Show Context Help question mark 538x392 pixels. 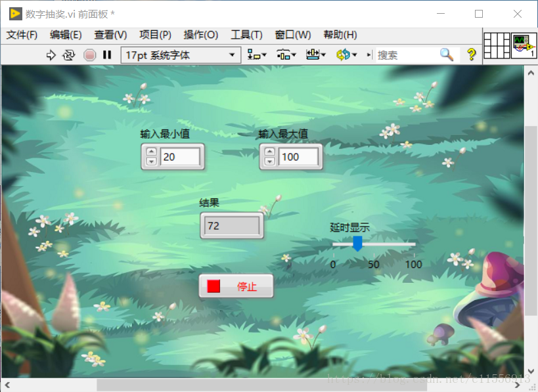point(472,54)
